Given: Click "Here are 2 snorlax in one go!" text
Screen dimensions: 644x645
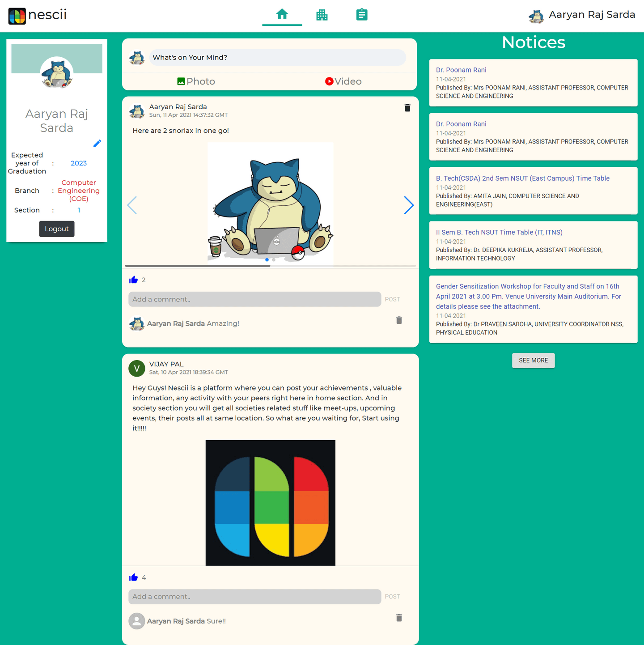Looking at the screenshot, I should [181, 131].
